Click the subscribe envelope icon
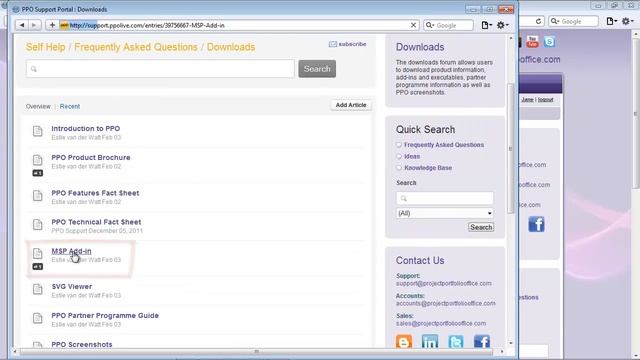Image resolution: width=640 pixels, height=360 pixels. [x=333, y=44]
